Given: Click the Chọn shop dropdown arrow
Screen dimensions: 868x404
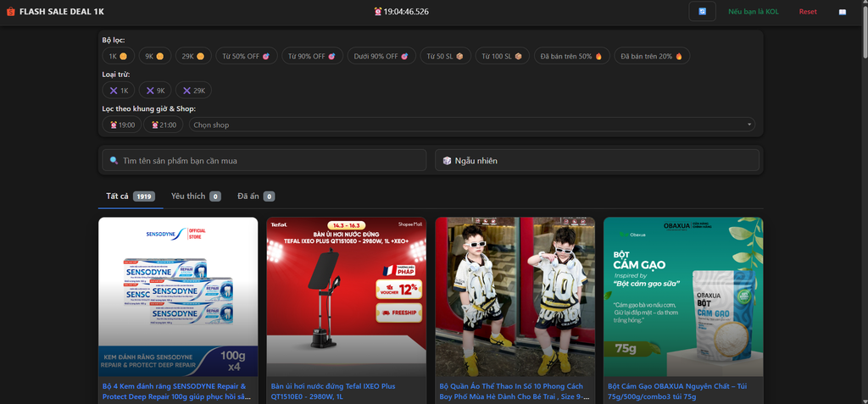Looking at the screenshot, I should point(749,125).
